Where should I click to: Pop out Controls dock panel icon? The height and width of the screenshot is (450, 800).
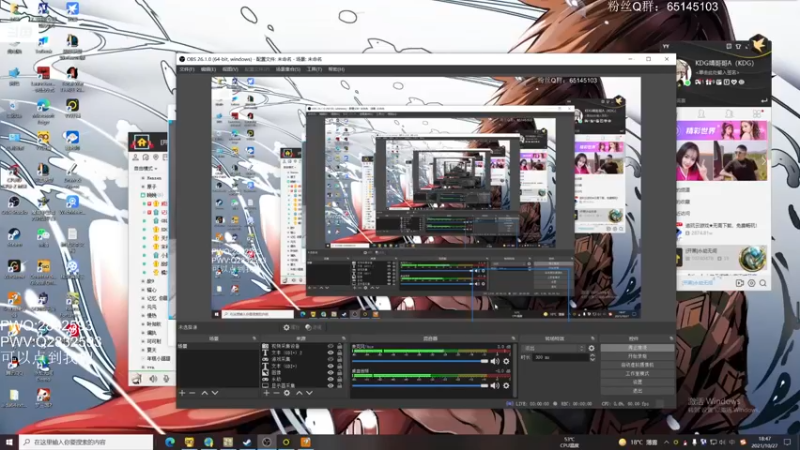tap(671, 339)
